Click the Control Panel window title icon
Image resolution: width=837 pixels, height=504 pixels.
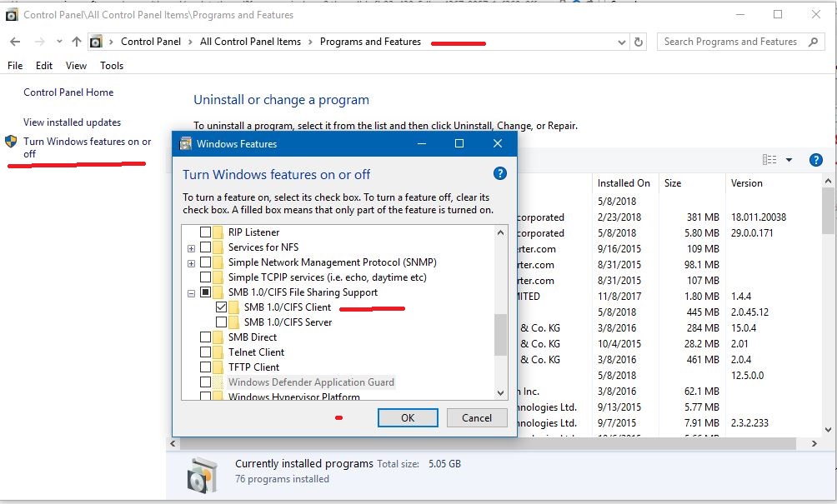11,15
